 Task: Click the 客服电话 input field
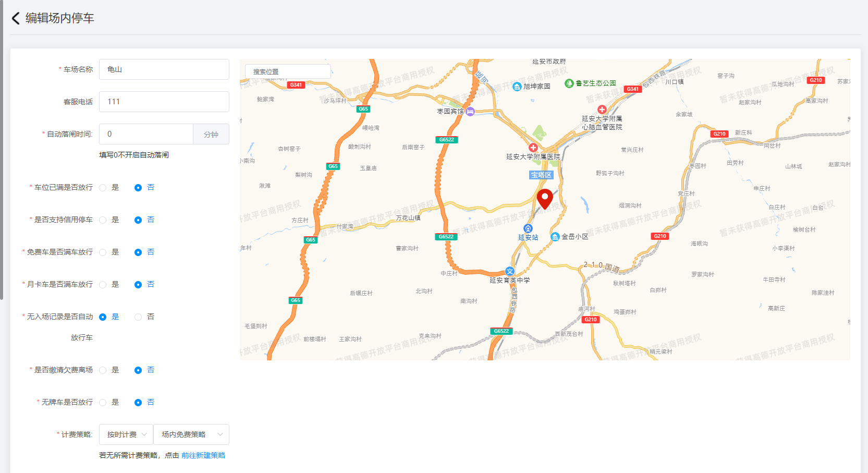(x=164, y=102)
